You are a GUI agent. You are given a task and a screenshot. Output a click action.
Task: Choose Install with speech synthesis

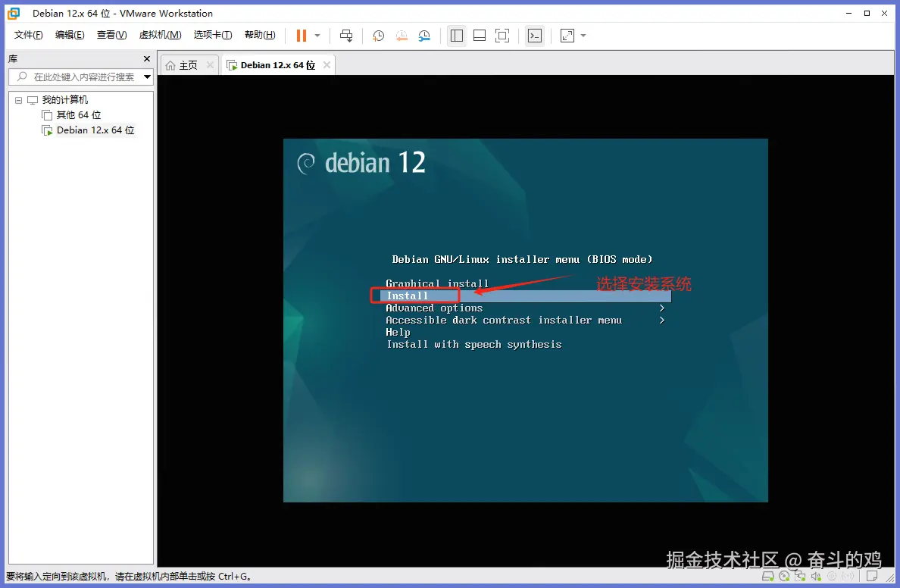tap(473, 345)
